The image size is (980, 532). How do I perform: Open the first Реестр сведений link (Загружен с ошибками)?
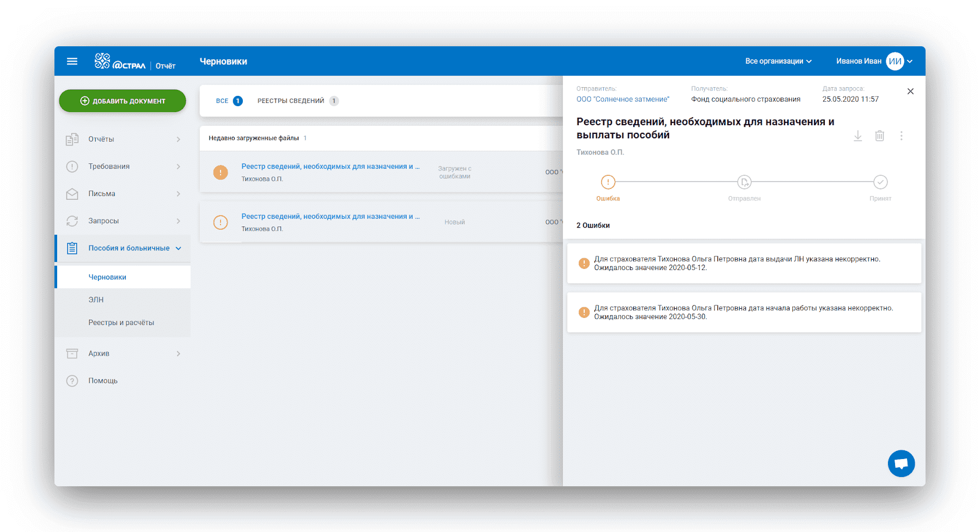(x=330, y=167)
